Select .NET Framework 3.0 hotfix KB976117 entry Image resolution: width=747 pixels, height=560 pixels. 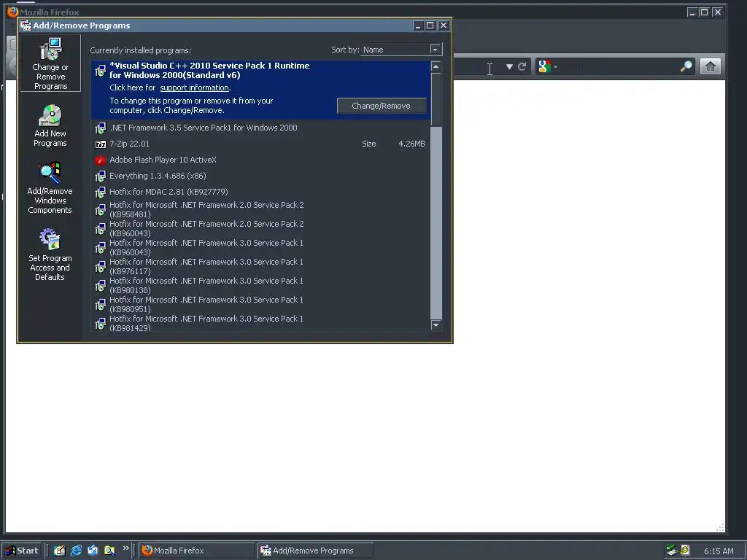260,267
